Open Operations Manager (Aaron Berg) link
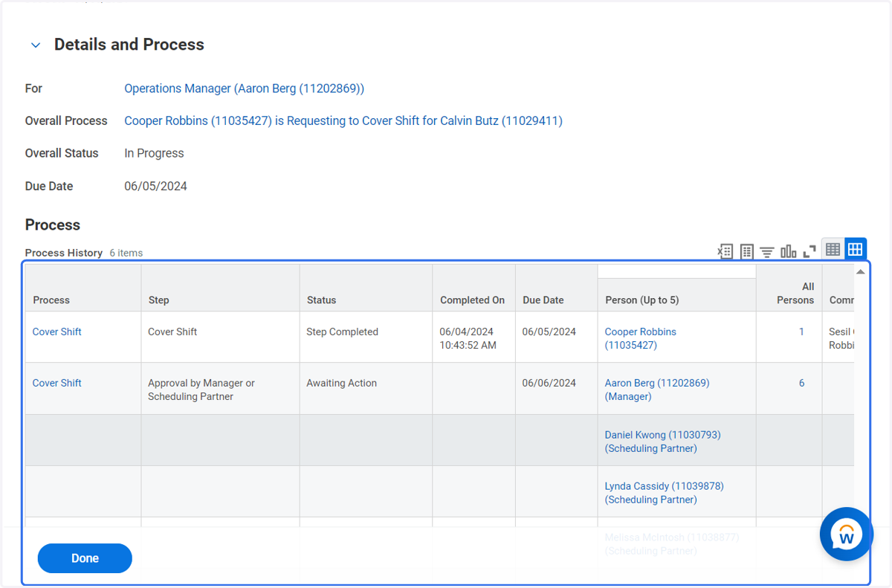The height and width of the screenshot is (588, 892). 244,88
